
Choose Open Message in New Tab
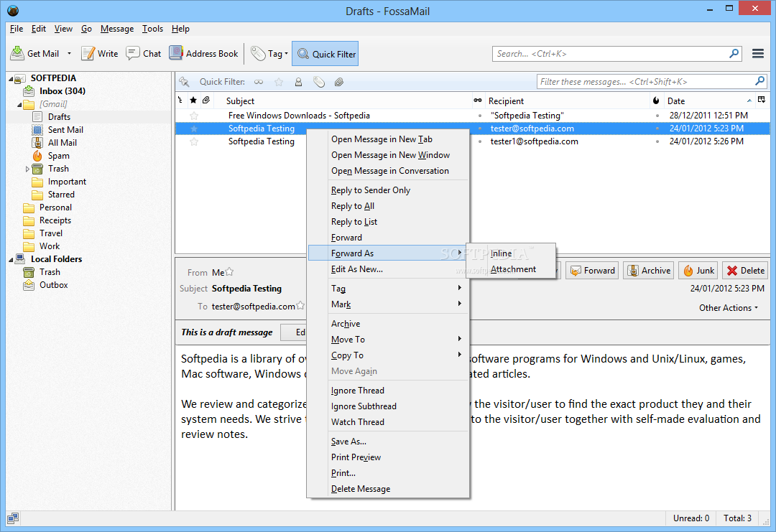click(x=388, y=139)
